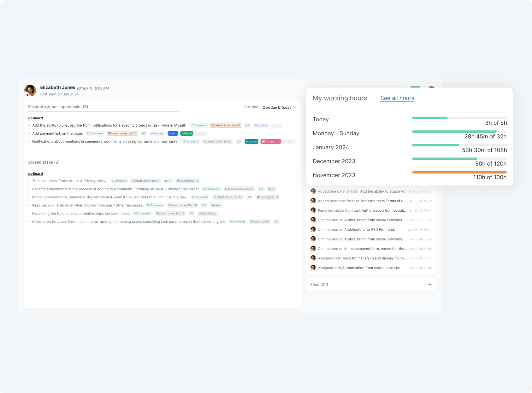The height and width of the screenshot is (393, 532).
Task: Click avatar beside 'Assigned task Tools for managing' activity
Action: tap(313, 258)
